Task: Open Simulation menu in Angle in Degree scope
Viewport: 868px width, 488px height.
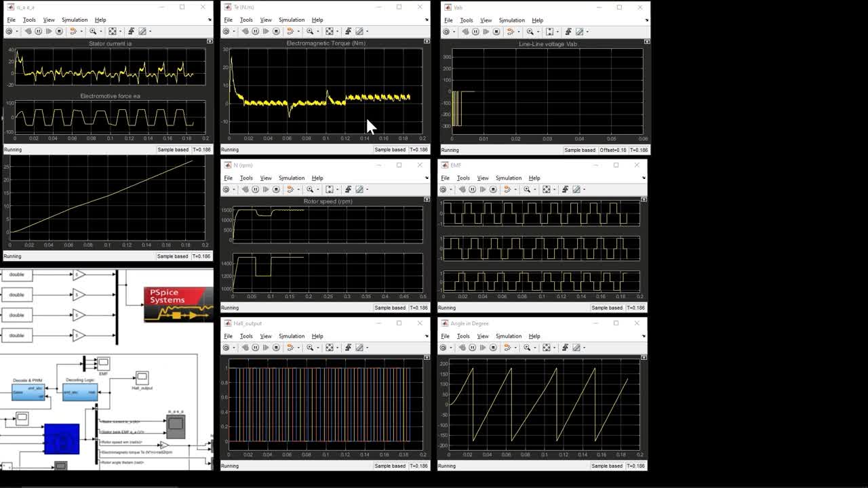Action: tap(509, 336)
